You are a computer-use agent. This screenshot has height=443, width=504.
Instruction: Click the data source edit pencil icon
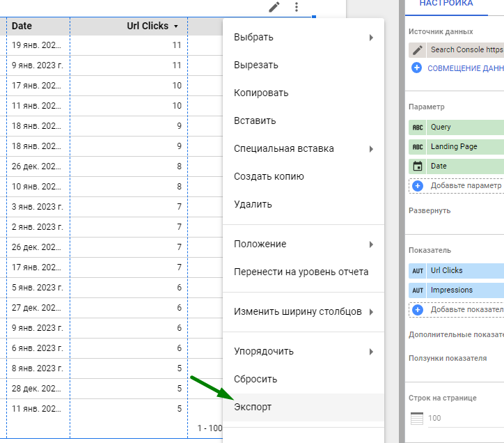point(417,50)
